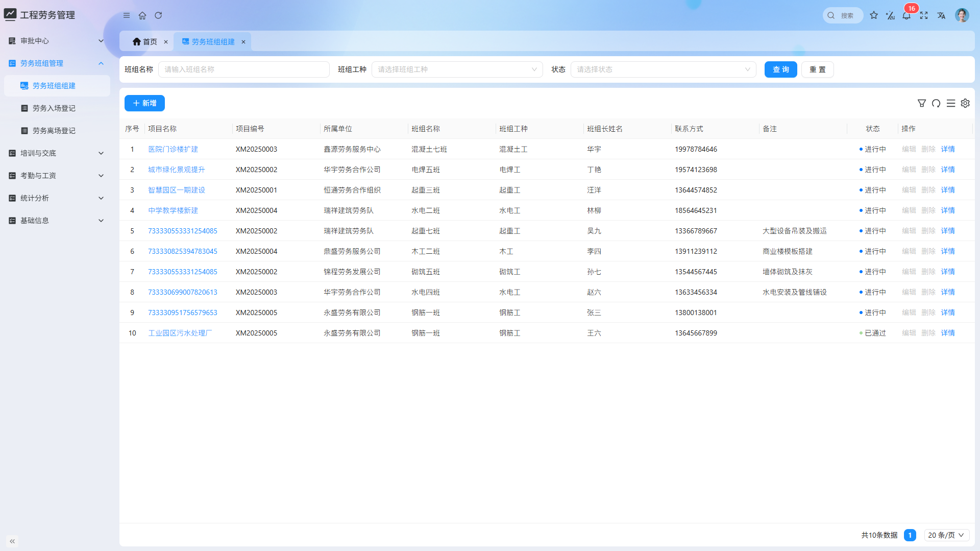
Task: Open table column settings gear icon
Action: click(x=965, y=103)
